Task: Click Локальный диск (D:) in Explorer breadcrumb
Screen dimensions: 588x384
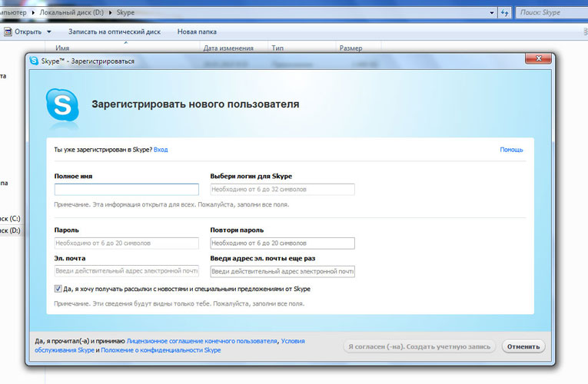Action: click(x=71, y=13)
